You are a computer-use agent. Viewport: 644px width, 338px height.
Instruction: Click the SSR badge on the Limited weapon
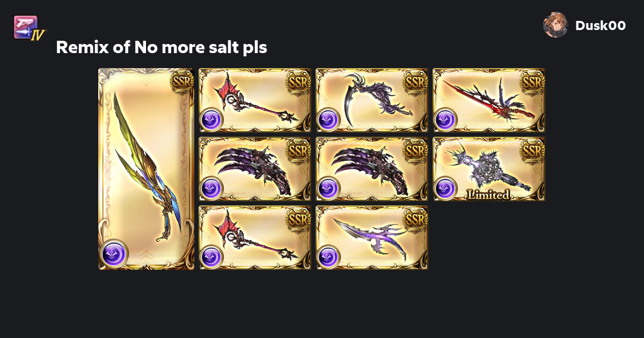[533, 150]
